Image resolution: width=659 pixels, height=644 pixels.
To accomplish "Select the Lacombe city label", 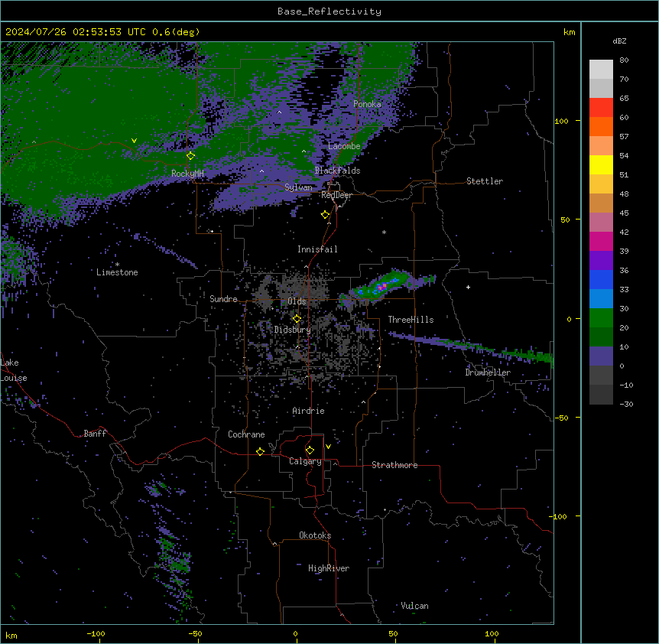I will pyautogui.click(x=344, y=146).
